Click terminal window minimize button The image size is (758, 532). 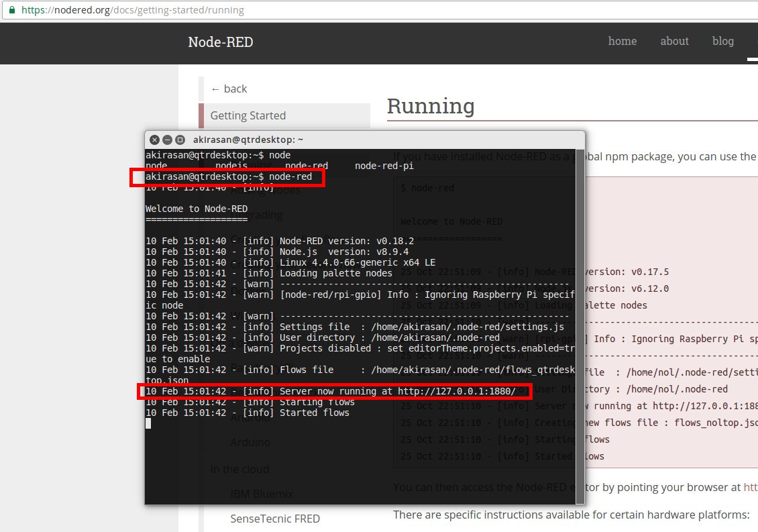[167, 140]
